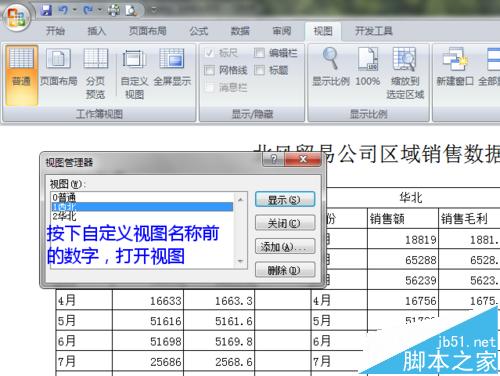Click cell with value 25686
The width and height of the screenshot is (500, 376).
click(148, 361)
